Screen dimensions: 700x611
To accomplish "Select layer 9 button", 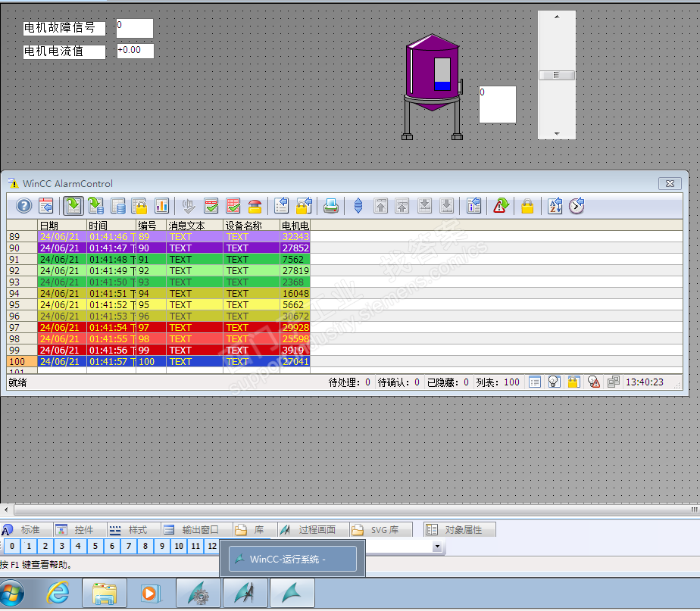I will 162,546.
